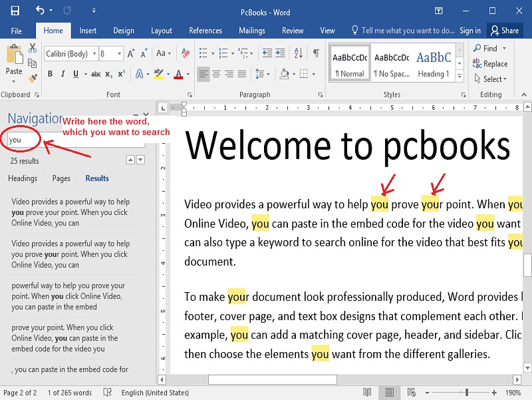The image size is (532, 400).
Task: Align text left
Action: point(203,74)
